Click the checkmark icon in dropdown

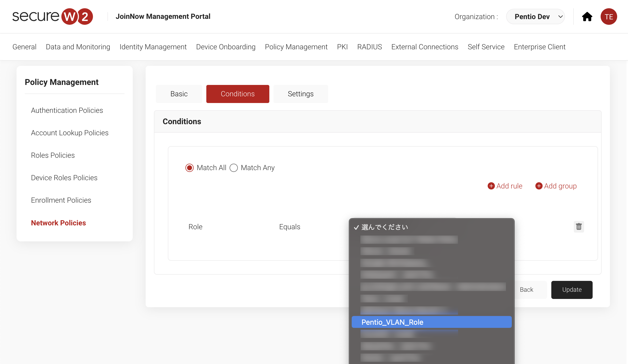pyautogui.click(x=356, y=227)
